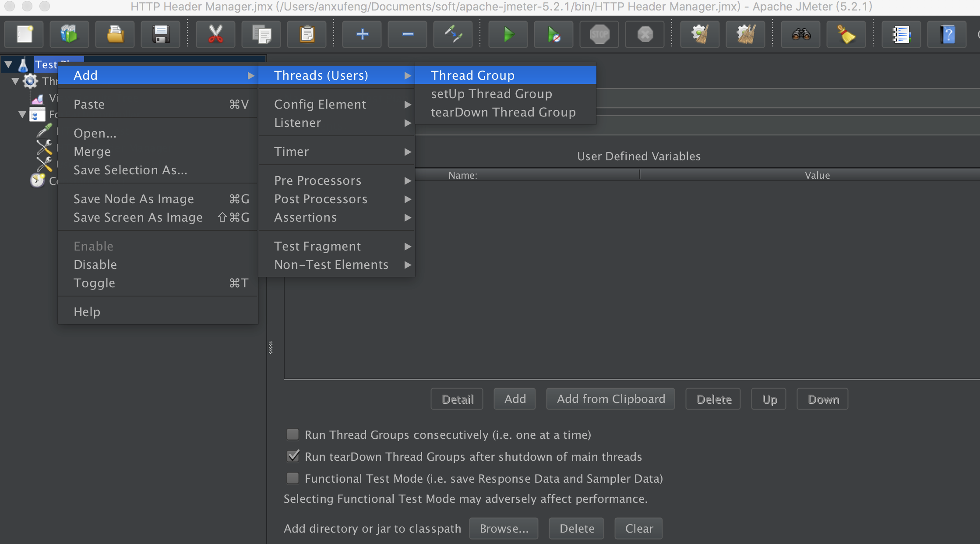
Task: Click Start no pauses toolbar icon
Action: click(553, 34)
